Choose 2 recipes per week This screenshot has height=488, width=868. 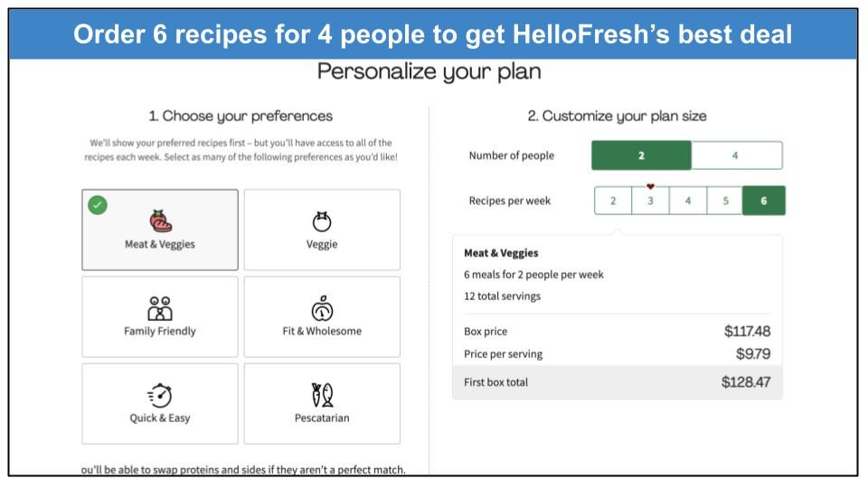pos(613,201)
